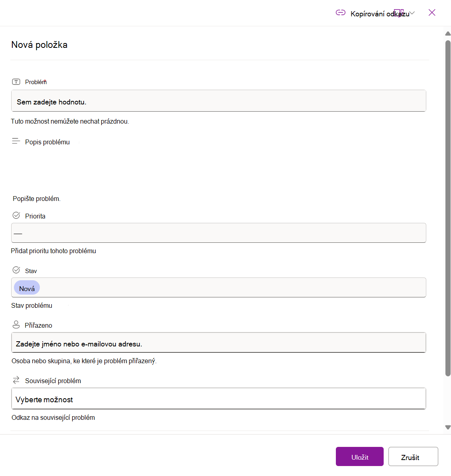Viewport: 451px width, 476px height.
Task: Open the Související problém Vyberte možnost box
Action: pos(218,398)
